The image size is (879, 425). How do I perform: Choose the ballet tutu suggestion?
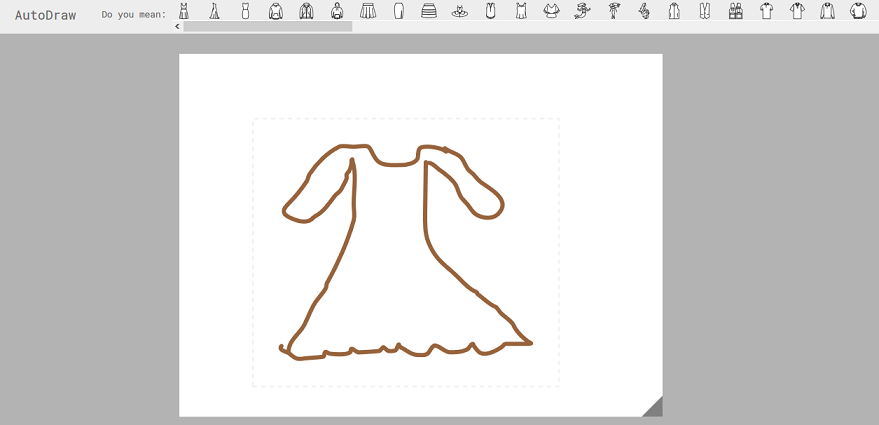[x=460, y=11]
